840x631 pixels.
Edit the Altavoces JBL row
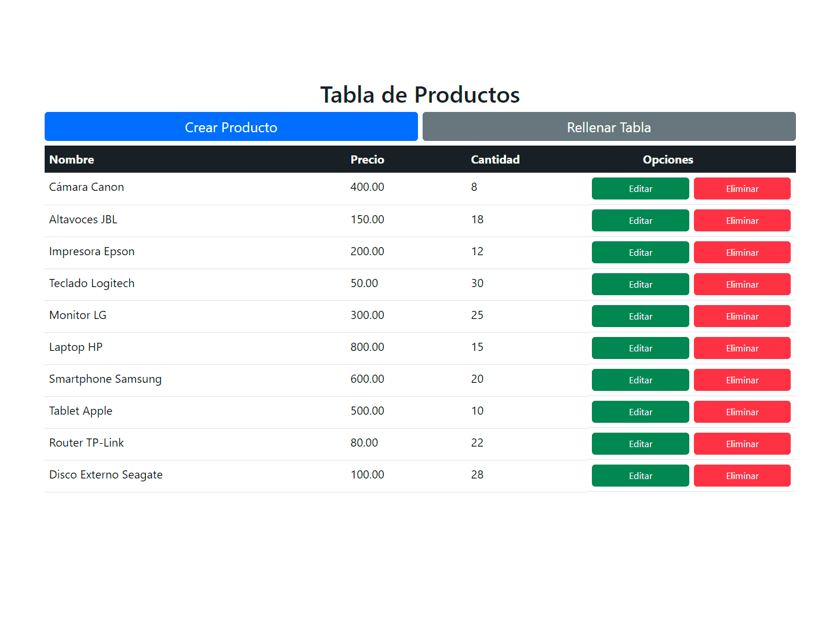(x=640, y=220)
